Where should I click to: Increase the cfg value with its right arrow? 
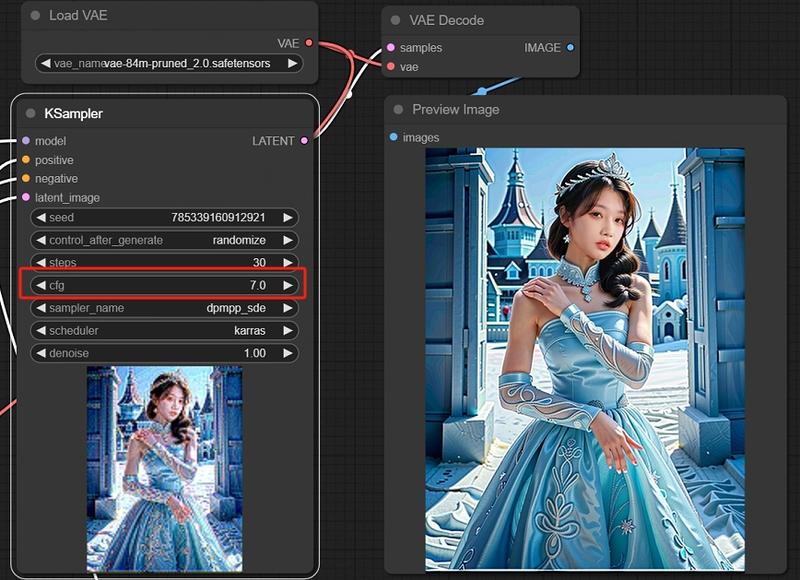288,286
